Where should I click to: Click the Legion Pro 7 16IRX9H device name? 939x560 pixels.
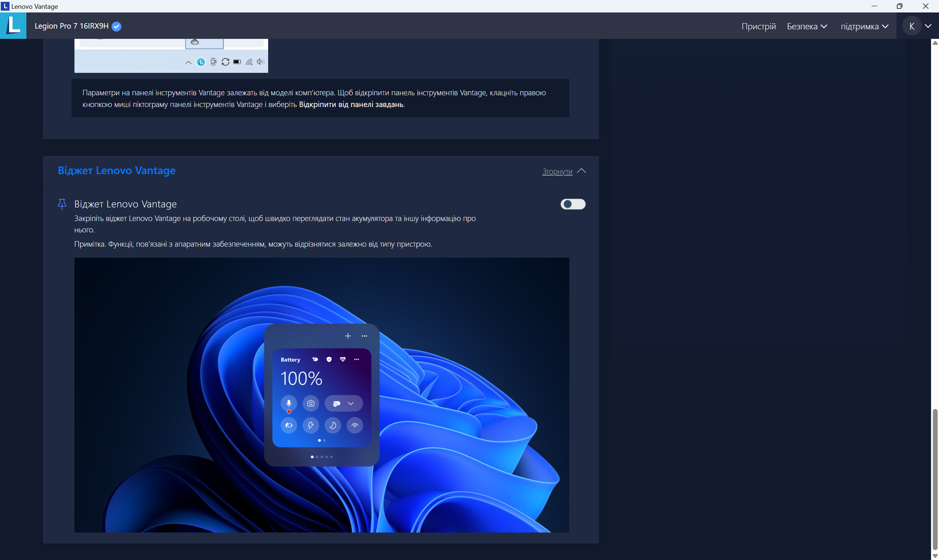[x=72, y=26]
